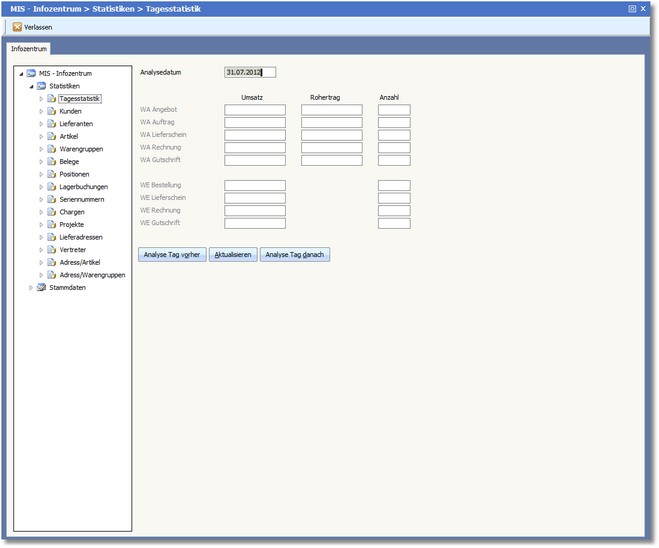Click the Seriennummern item icon
Viewport: 659px width, 548px height.
pos(51,199)
